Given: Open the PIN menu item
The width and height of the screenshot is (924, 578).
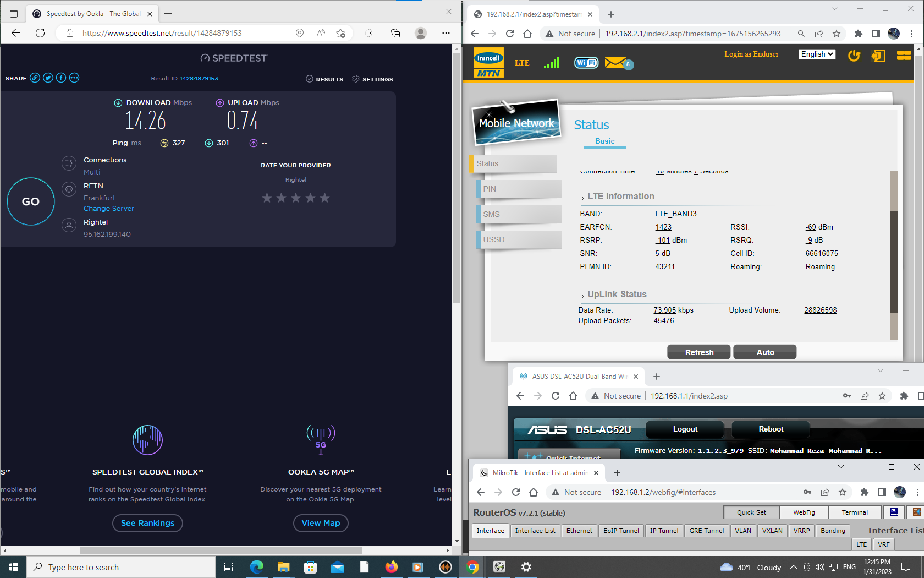Looking at the screenshot, I should pyautogui.click(x=519, y=189).
